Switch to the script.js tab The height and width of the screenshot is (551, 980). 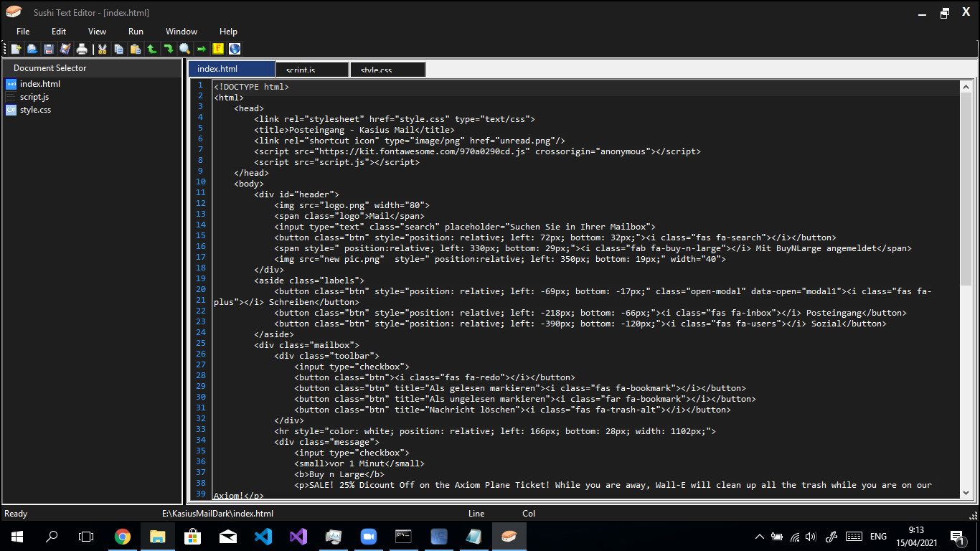tap(313, 70)
